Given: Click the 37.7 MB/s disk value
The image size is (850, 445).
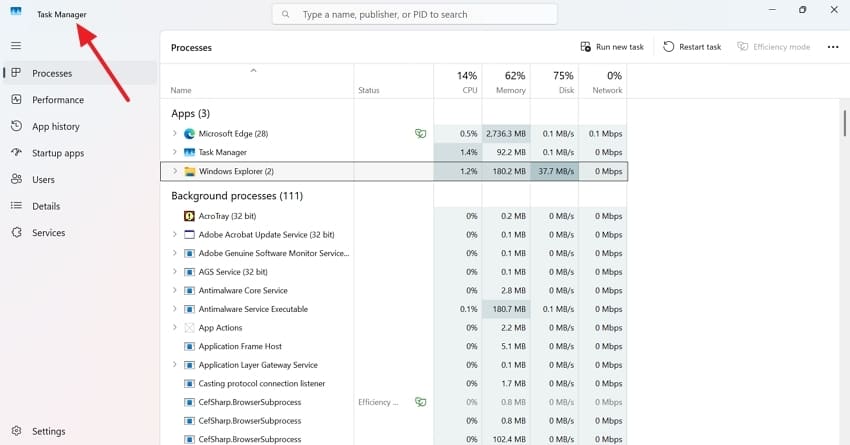Looking at the screenshot, I should 555,171.
